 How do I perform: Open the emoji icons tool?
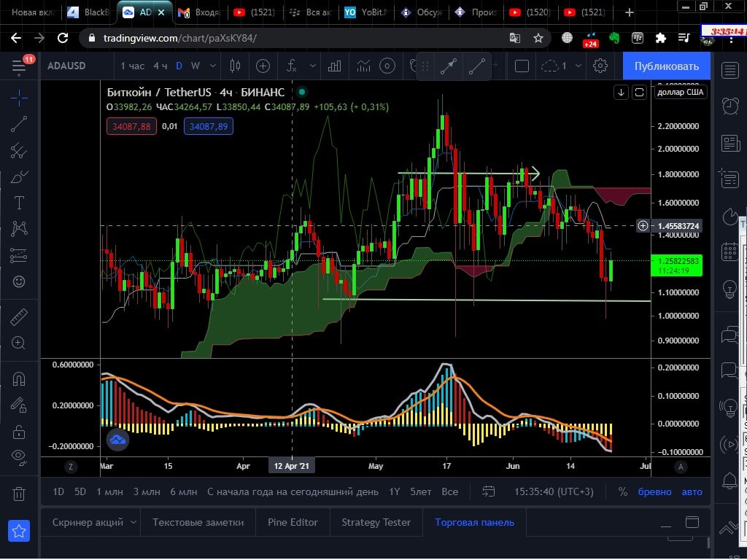(x=19, y=281)
